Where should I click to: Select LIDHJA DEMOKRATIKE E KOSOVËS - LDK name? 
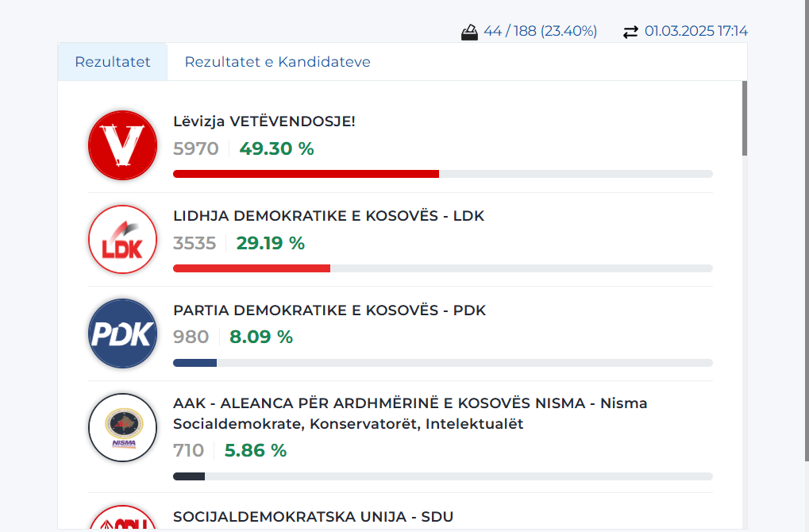329,216
